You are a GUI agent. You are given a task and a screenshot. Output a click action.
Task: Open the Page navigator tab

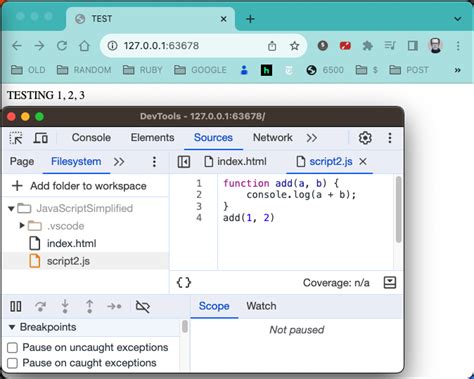(22, 162)
